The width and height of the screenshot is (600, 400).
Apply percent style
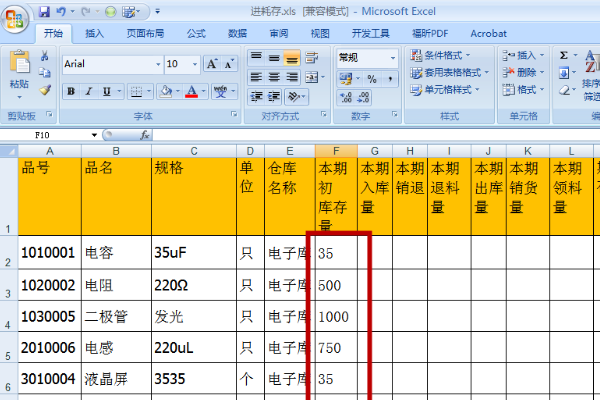(372, 79)
